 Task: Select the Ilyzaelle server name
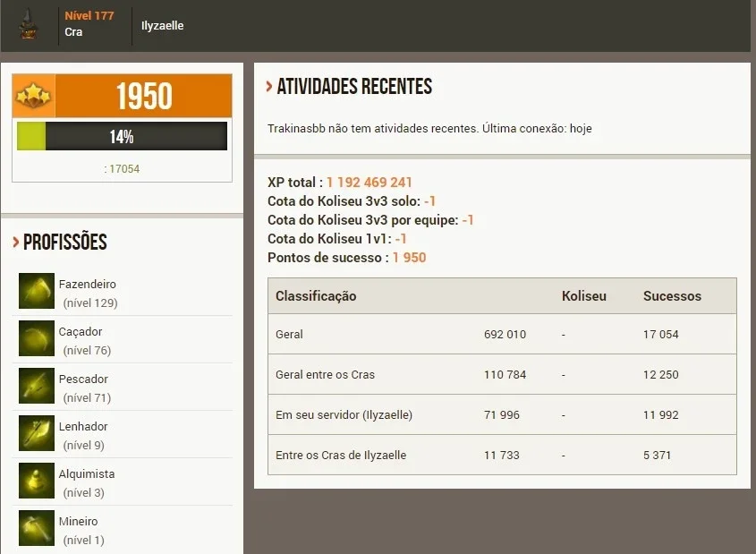click(163, 26)
